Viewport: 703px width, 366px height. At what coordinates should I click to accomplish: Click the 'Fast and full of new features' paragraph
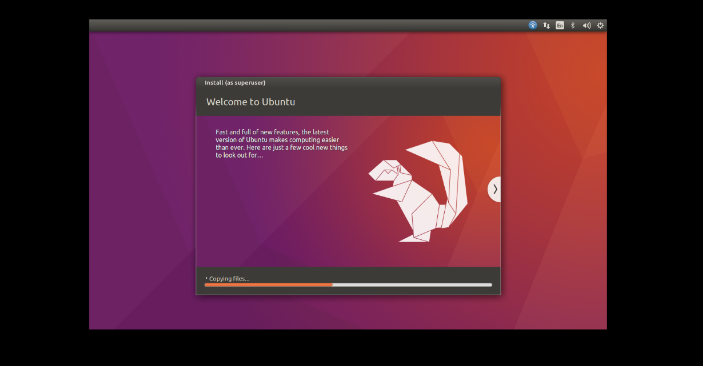[281, 144]
